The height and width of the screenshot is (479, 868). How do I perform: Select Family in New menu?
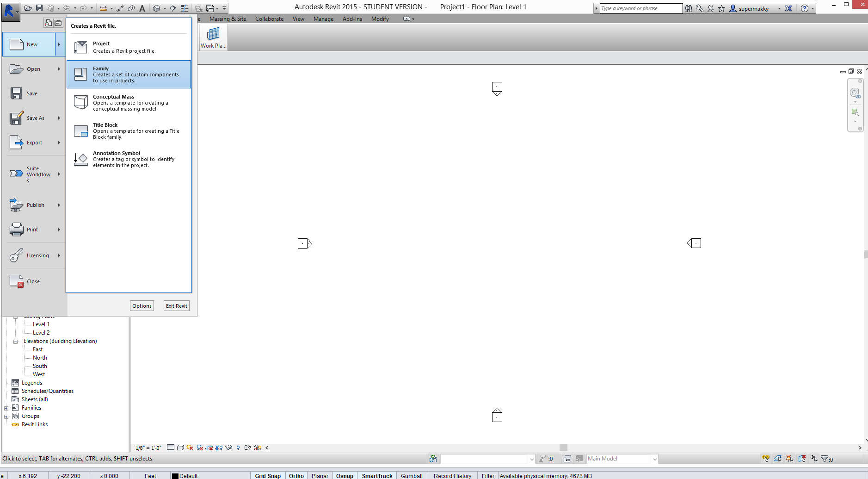tap(129, 74)
